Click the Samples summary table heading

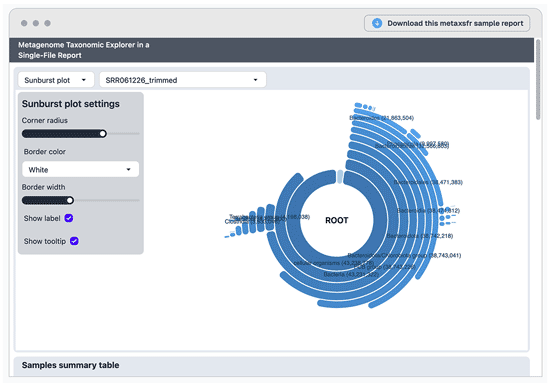pyautogui.click(x=71, y=365)
